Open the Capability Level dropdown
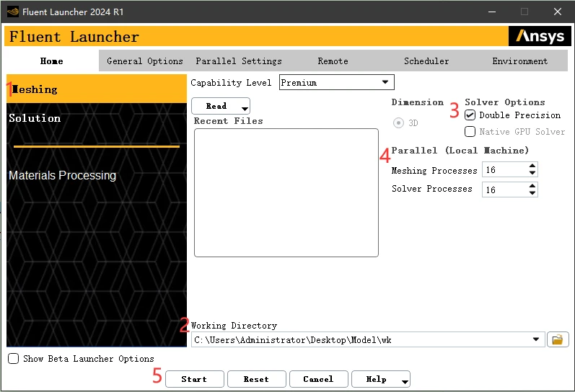The height and width of the screenshot is (392, 575). point(337,82)
